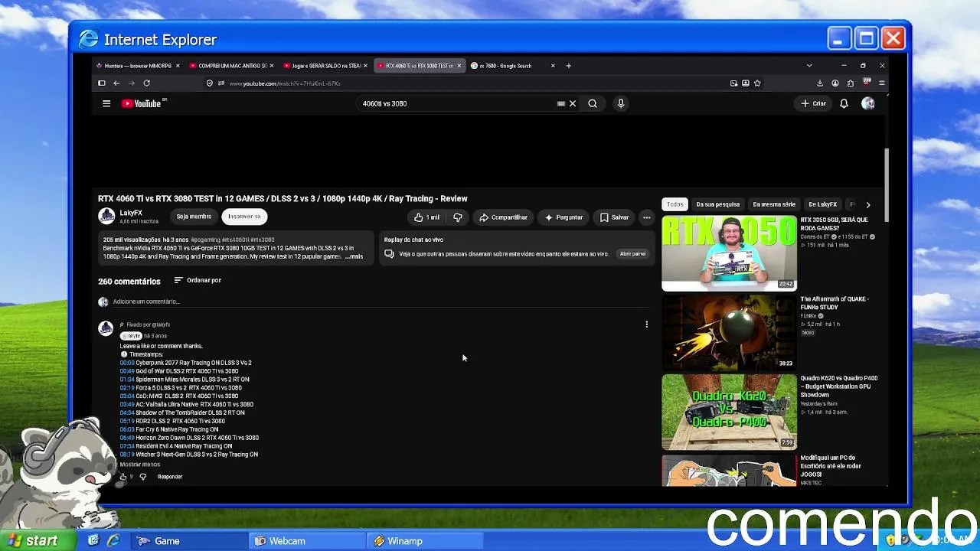Open more actions menu beside Salvar
Viewport: 980px width, 551px height.
[x=646, y=217]
